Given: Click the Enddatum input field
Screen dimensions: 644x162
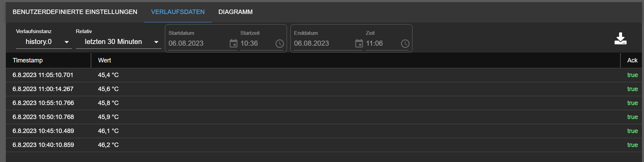Looking at the screenshot, I should click(x=322, y=43).
